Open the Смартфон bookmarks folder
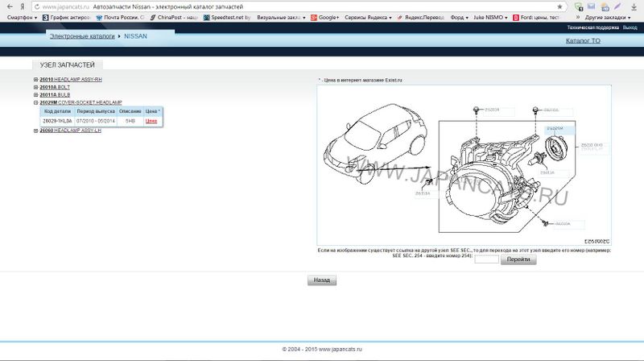The height and width of the screenshot is (361, 644). click(23, 17)
